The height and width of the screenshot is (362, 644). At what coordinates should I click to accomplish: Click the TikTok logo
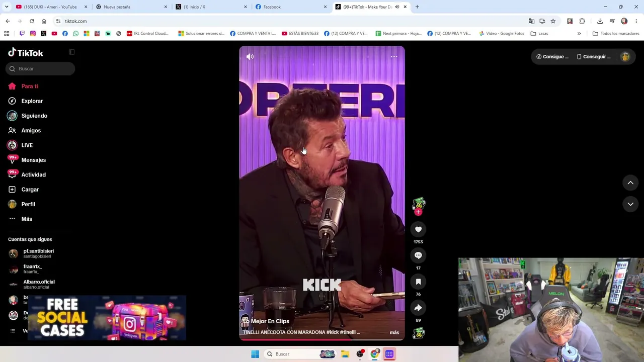(x=26, y=53)
